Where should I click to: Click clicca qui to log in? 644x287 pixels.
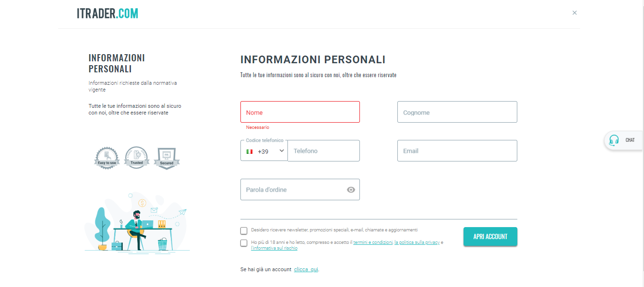click(x=305, y=269)
